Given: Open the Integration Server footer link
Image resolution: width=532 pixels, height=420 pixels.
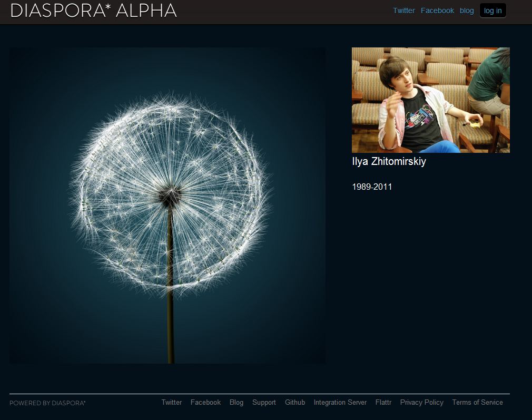Looking at the screenshot, I should click(340, 402).
